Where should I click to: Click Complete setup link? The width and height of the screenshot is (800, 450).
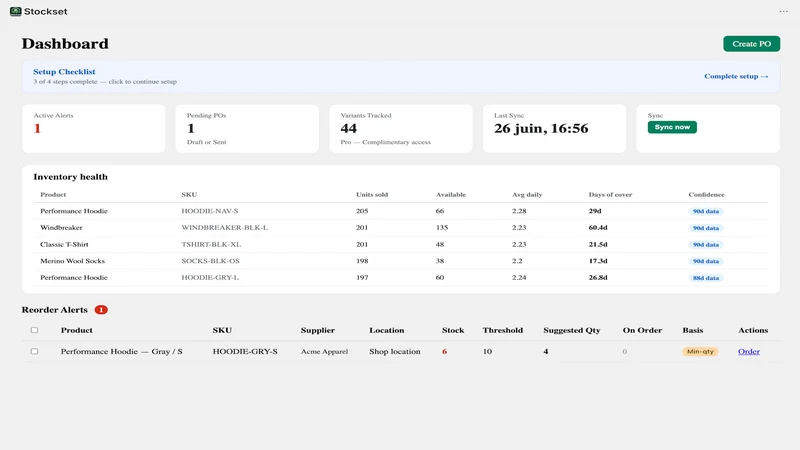pos(736,76)
